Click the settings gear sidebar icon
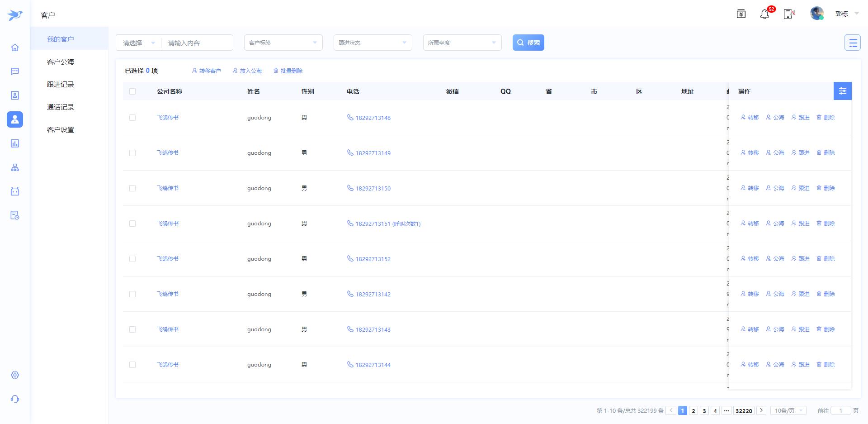 click(15, 375)
